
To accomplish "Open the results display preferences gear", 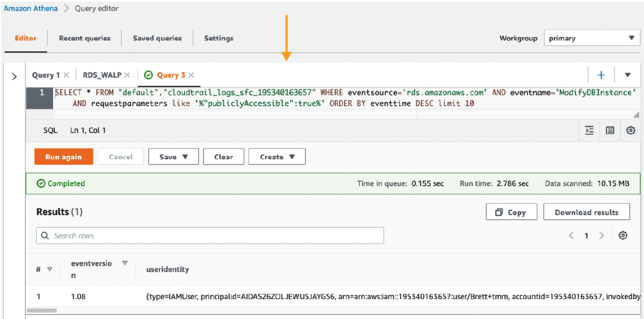I will 623,235.
